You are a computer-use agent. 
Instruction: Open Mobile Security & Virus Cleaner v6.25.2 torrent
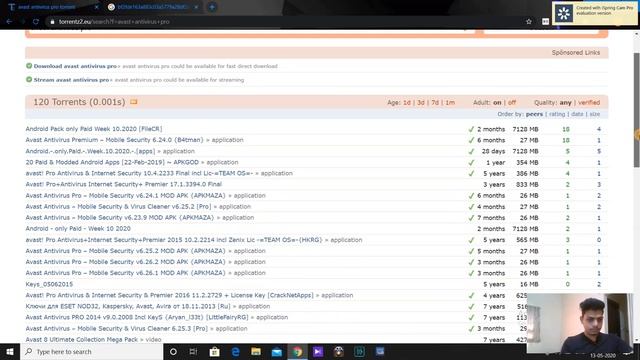(x=118, y=207)
